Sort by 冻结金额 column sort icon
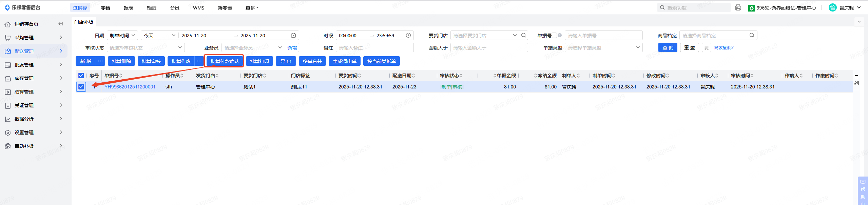Screen dimensions: 868x205 (x=536, y=76)
